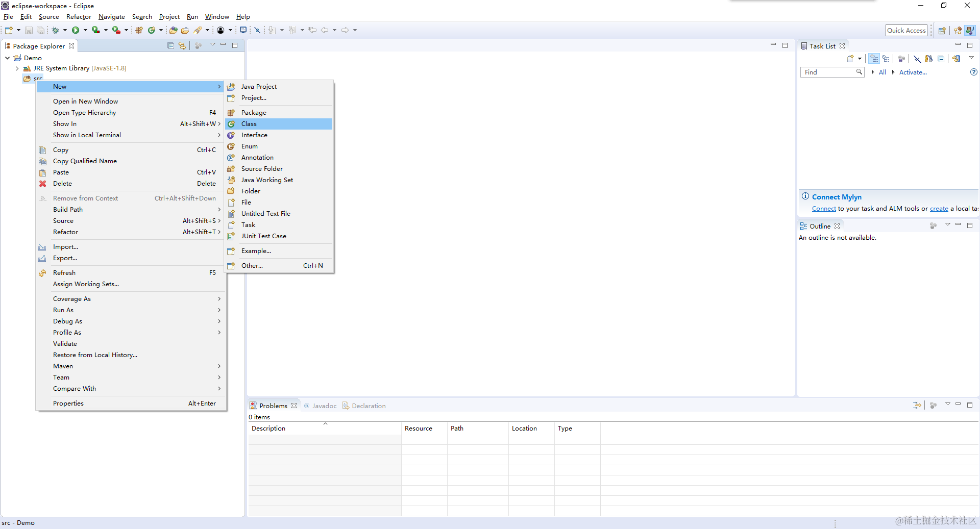Choose Interface from the New submenu
The height and width of the screenshot is (529, 980).
[279, 135]
